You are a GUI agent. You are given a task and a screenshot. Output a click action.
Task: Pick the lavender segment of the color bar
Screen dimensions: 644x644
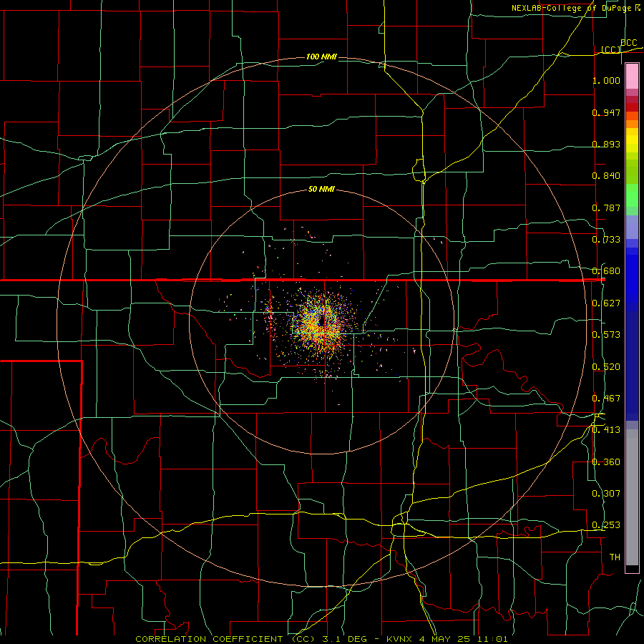[632, 227]
